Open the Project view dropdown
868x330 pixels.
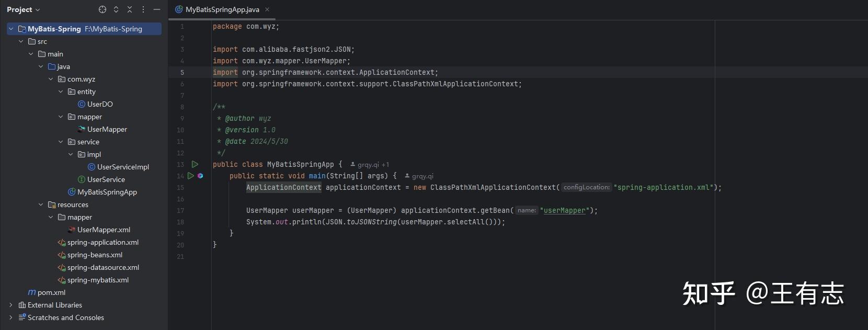point(24,9)
